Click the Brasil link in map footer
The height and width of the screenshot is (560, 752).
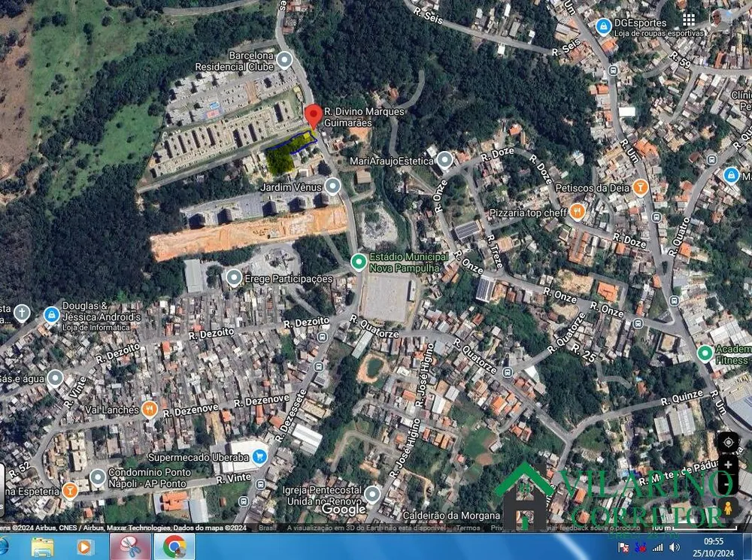point(268,528)
